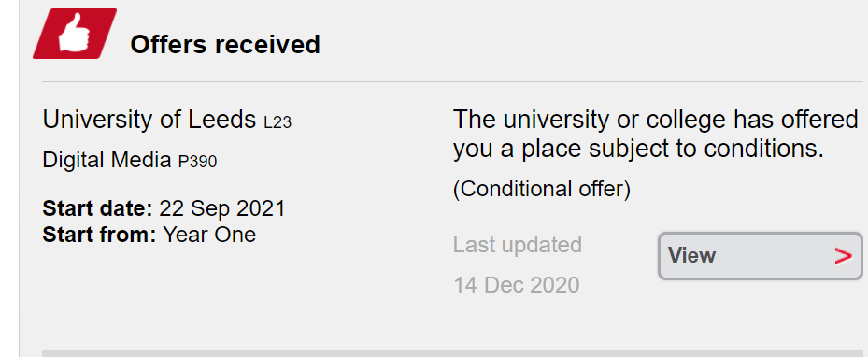The image size is (868, 357).
Task: Select the Offers received heading
Action: tap(225, 44)
